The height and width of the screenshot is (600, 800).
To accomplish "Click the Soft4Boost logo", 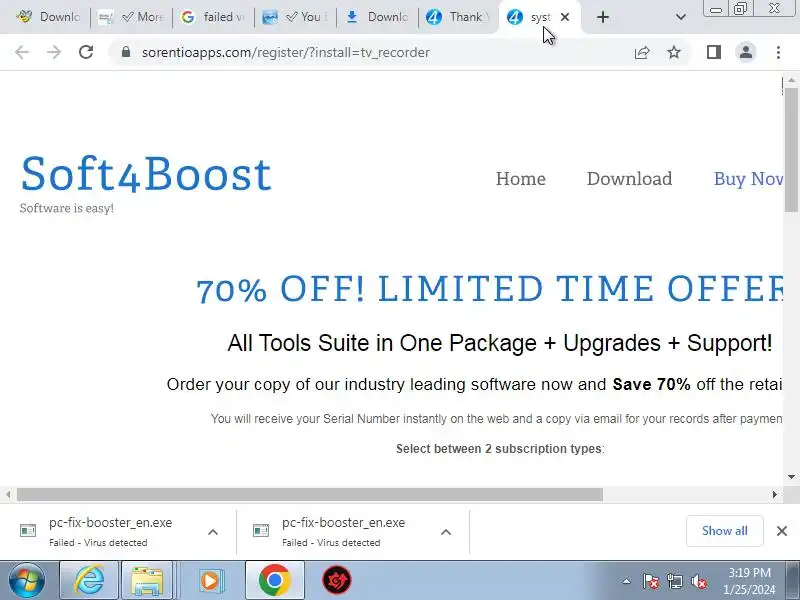I will (146, 174).
